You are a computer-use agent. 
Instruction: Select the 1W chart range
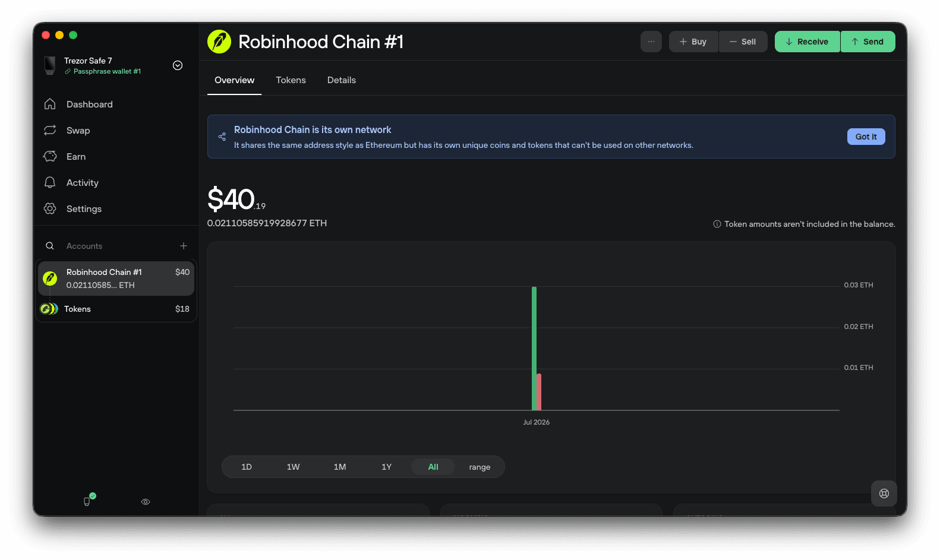pyautogui.click(x=293, y=467)
